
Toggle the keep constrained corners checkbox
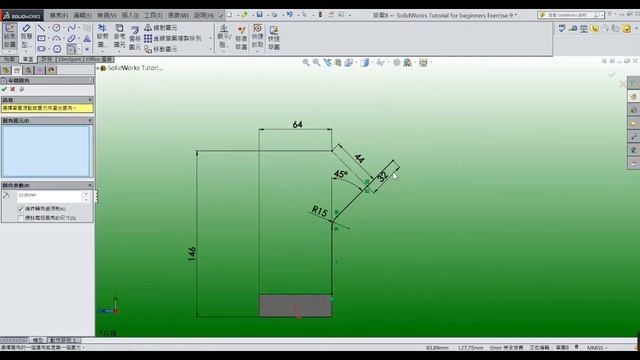pyautogui.click(x=21, y=209)
